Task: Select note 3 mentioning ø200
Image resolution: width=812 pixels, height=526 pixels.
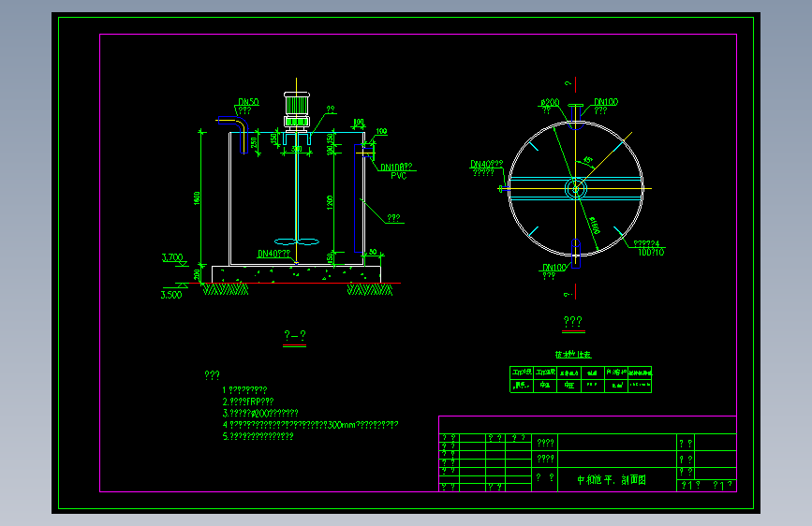Action: pyautogui.click(x=260, y=413)
